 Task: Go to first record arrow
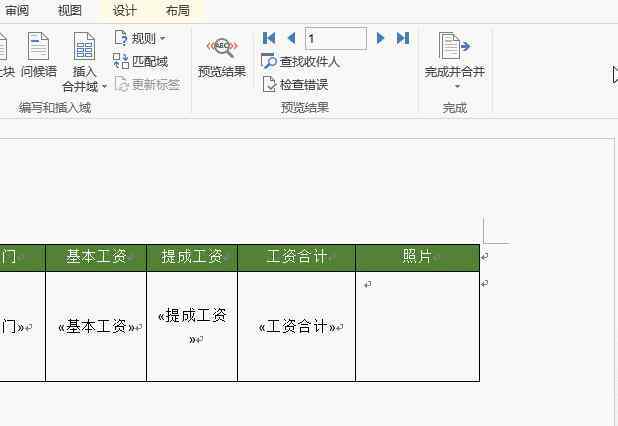[269, 38]
